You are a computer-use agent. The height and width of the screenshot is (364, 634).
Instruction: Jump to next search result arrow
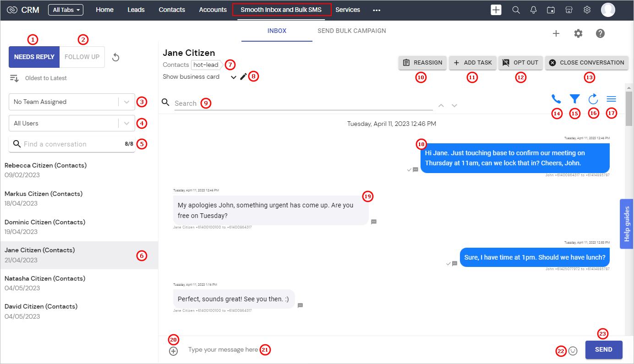(x=454, y=105)
